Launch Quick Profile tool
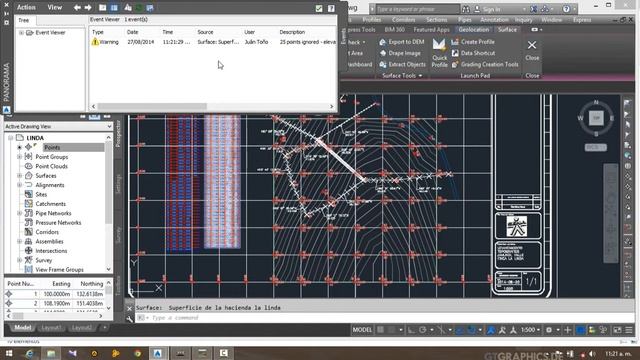This screenshot has height=360, width=640. (439, 53)
